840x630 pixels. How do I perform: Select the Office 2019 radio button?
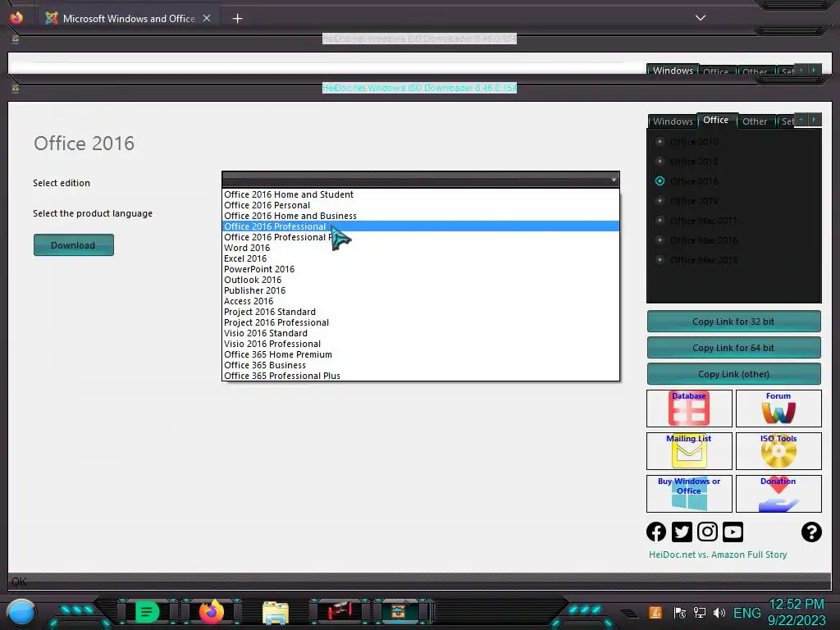click(x=660, y=200)
